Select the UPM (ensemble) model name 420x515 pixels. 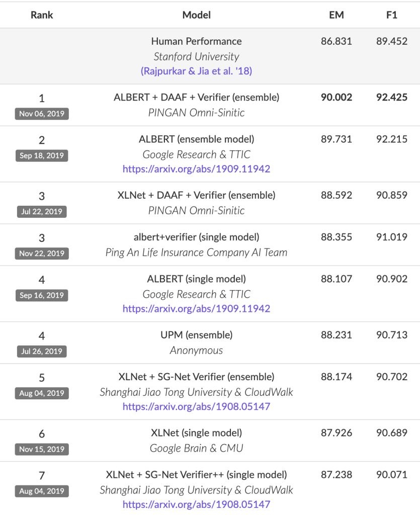point(196,335)
